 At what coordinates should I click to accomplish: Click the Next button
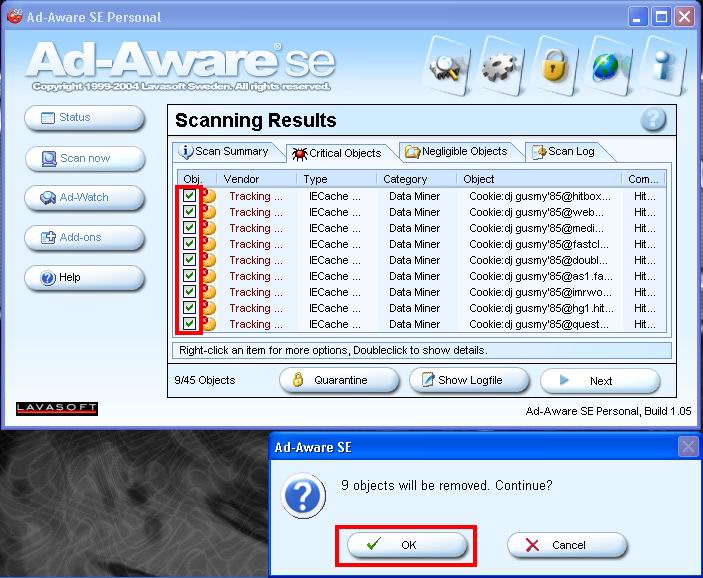600,381
